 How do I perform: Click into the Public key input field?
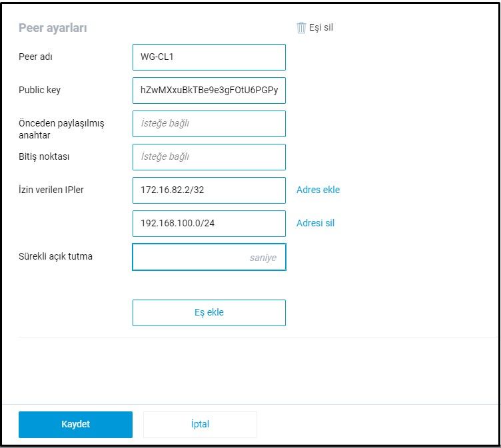(x=209, y=91)
